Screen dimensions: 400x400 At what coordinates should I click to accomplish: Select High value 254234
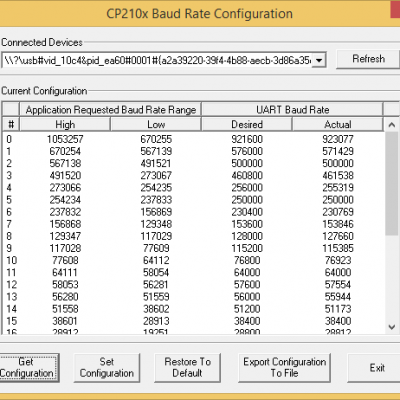tap(65, 200)
